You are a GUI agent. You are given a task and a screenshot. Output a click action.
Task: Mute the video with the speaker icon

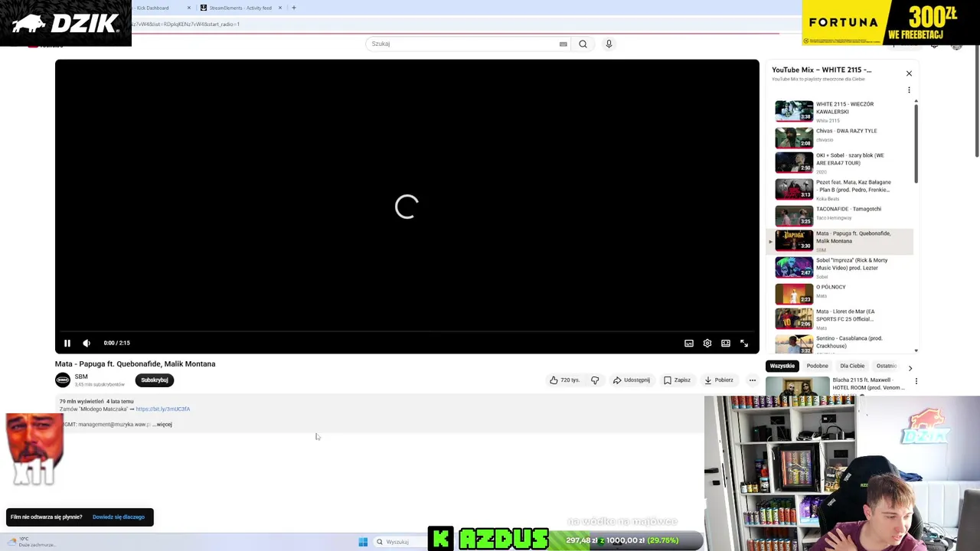click(x=87, y=344)
